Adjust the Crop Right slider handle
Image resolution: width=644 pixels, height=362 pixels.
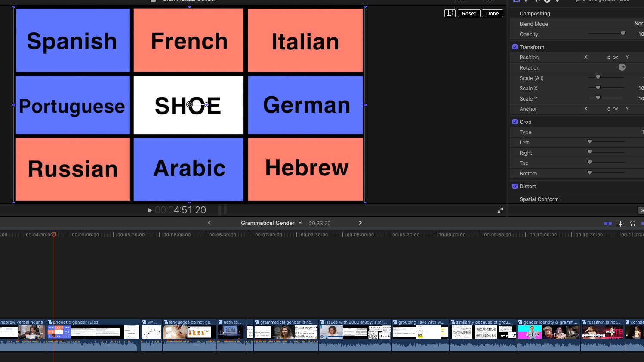coord(590,152)
